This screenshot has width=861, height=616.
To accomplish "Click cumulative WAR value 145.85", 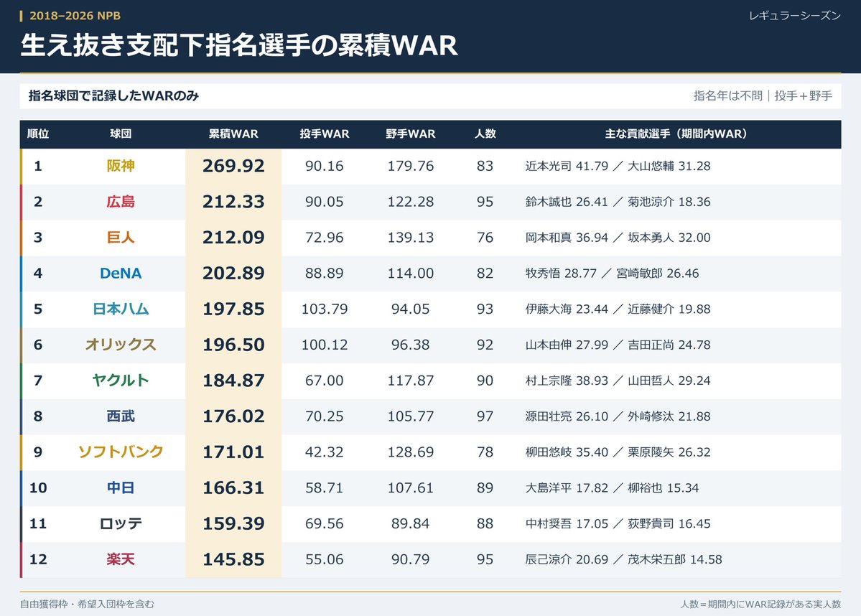I will point(233,559).
